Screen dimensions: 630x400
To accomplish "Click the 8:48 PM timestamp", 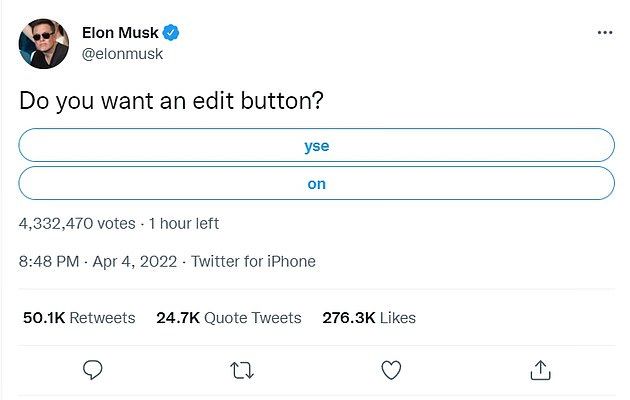I will pyautogui.click(x=49, y=261).
